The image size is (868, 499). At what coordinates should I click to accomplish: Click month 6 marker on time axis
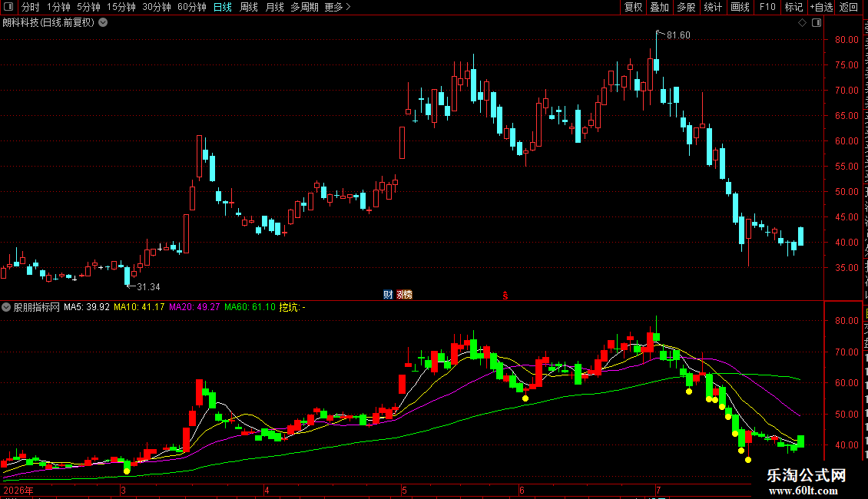click(522, 490)
